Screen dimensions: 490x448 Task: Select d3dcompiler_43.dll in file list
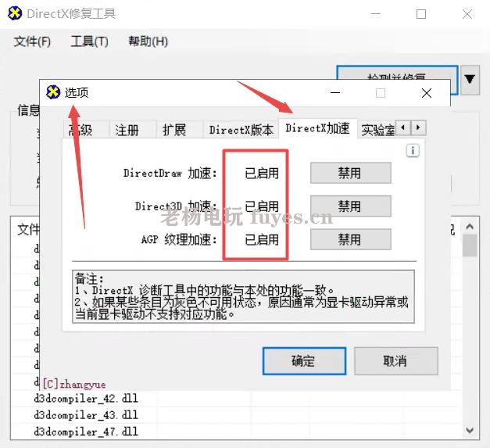pyautogui.click(x=86, y=415)
